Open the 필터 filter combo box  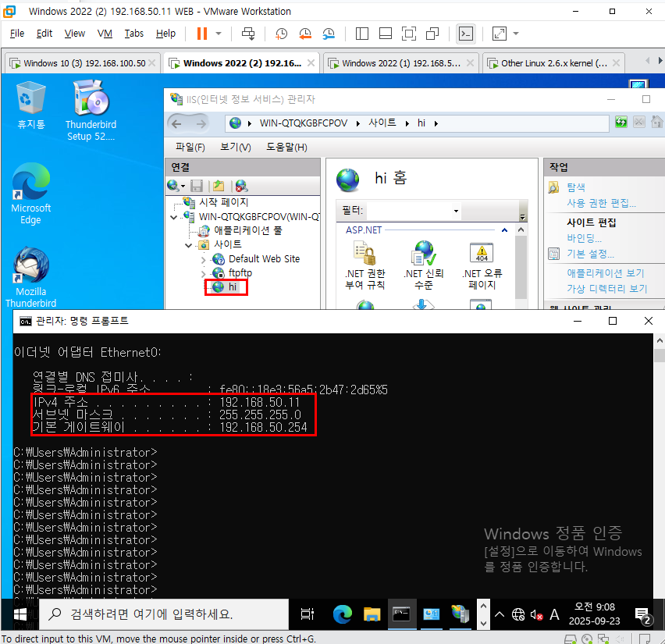pyautogui.click(x=413, y=211)
